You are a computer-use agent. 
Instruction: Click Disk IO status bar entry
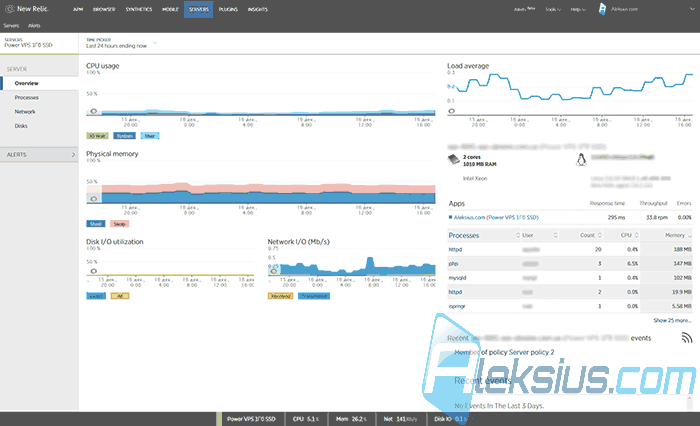click(x=450, y=419)
